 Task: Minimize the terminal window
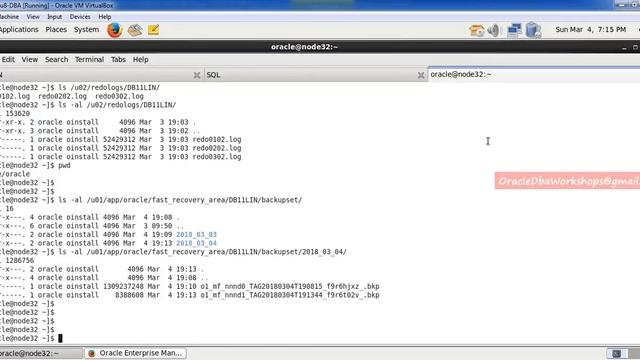point(624,48)
